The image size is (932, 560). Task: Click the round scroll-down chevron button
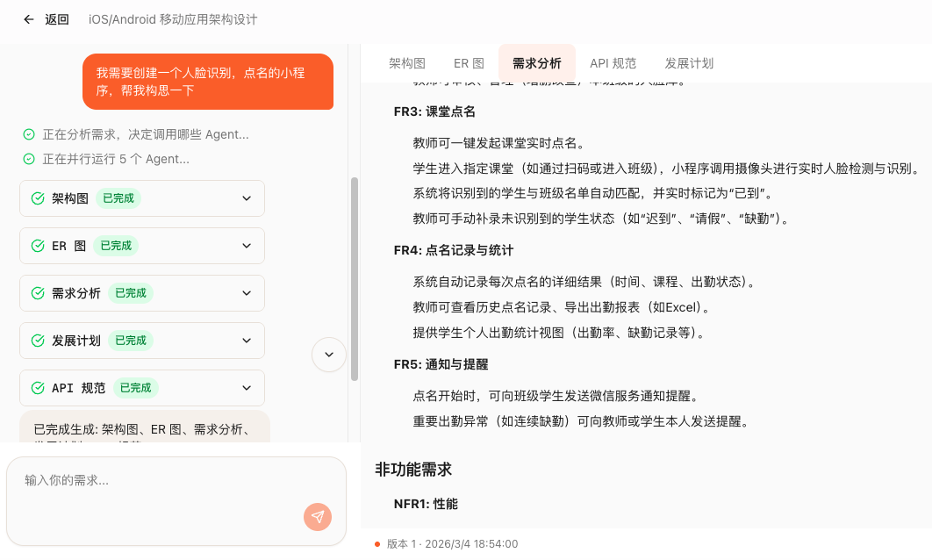click(329, 355)
